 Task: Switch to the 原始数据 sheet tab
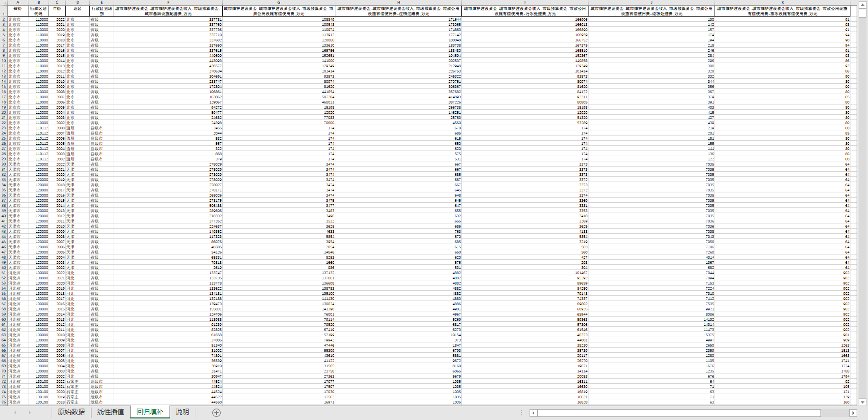coord(71,412)
